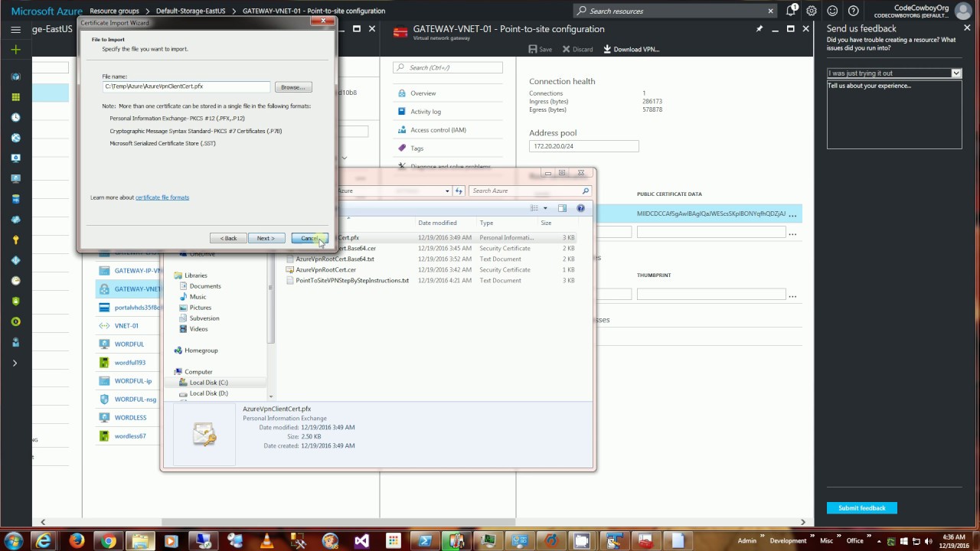
Task: Open the Recent clock icon in Azure sidebar
Action: [15, 117]
